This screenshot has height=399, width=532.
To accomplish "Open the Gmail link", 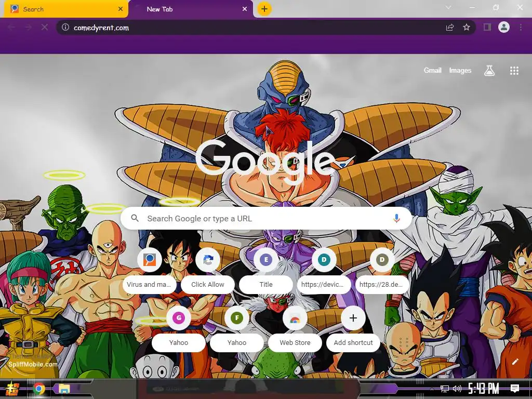I will [x=433, y=70].
